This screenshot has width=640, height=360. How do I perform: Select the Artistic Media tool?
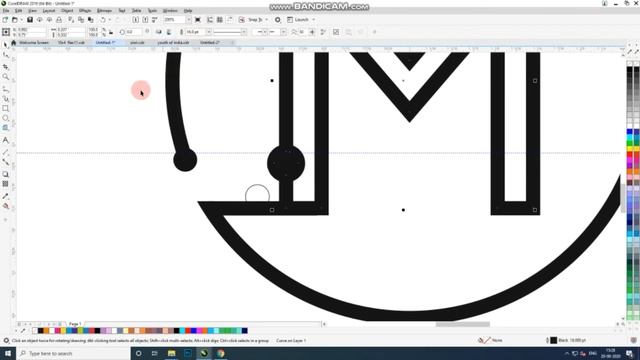[x=6, y=99]
